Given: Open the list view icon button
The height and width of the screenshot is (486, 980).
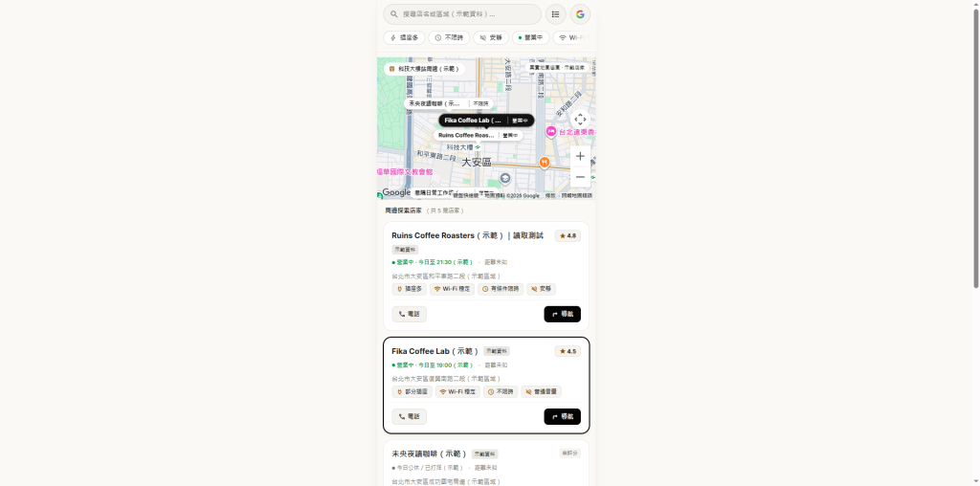Looking at the screenshot, I should tap(556, 13).
